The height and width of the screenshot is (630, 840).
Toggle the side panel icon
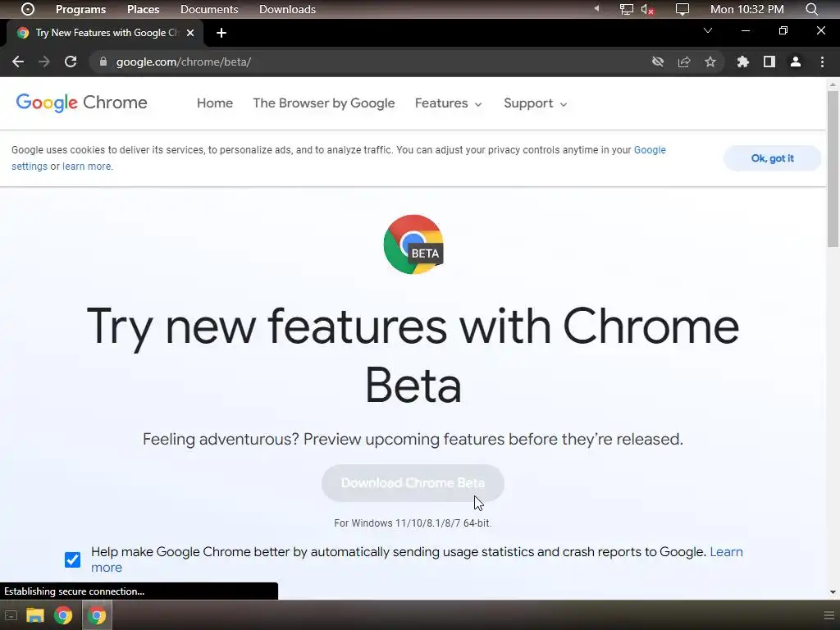(x=769, y=62)
